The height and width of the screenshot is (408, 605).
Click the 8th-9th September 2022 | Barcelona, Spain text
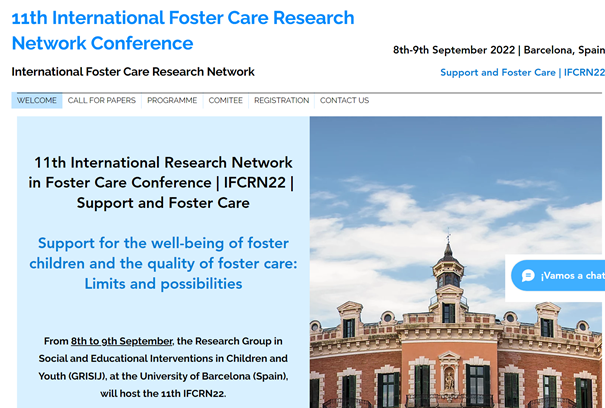tap(499, 50)
